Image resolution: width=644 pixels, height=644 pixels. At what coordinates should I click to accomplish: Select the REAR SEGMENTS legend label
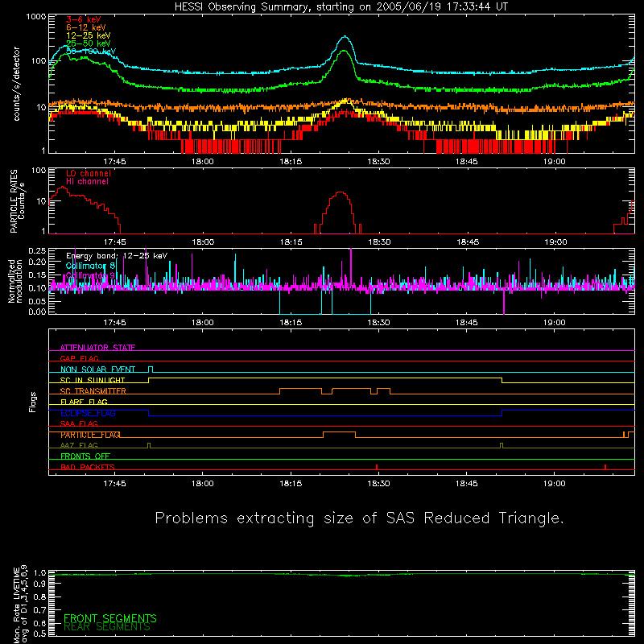107,627
